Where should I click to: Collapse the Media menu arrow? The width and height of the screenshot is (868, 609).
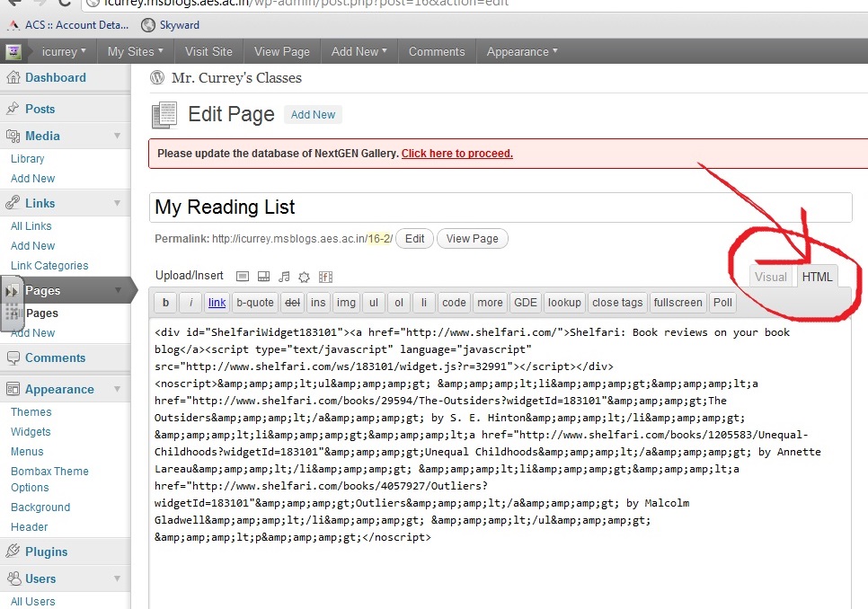pos(118,136)
